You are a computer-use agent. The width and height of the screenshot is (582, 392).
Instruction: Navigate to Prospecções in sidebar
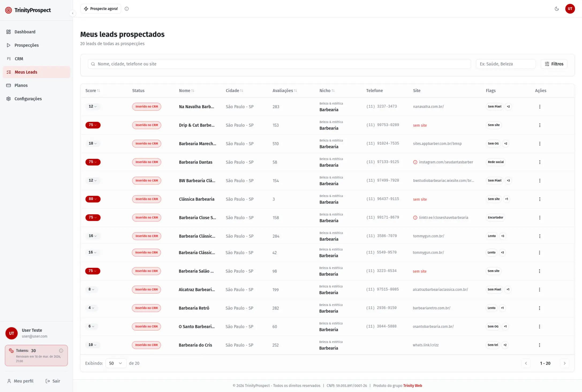point(27,45)
